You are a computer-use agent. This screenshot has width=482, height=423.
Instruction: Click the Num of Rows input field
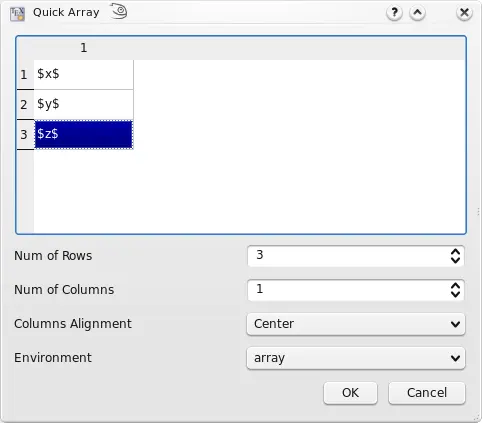[x=348, y=256]
